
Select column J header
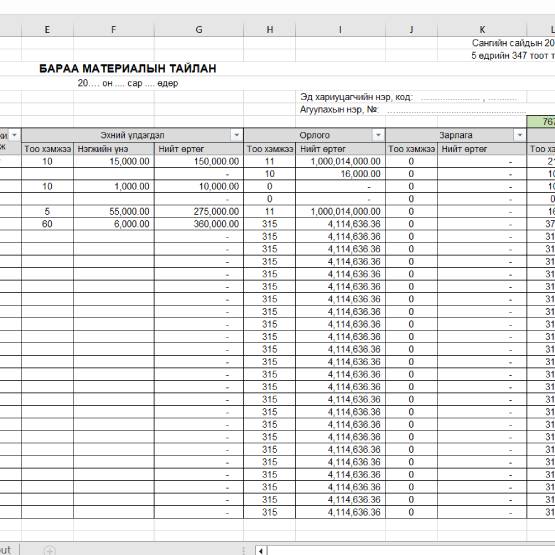pyautogui.click(x=411, y=30)
